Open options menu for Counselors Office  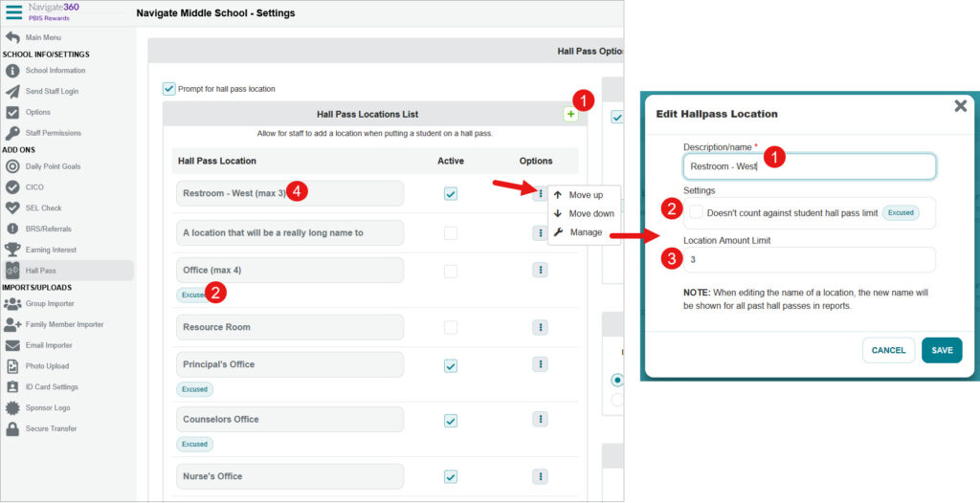[540, 419]
